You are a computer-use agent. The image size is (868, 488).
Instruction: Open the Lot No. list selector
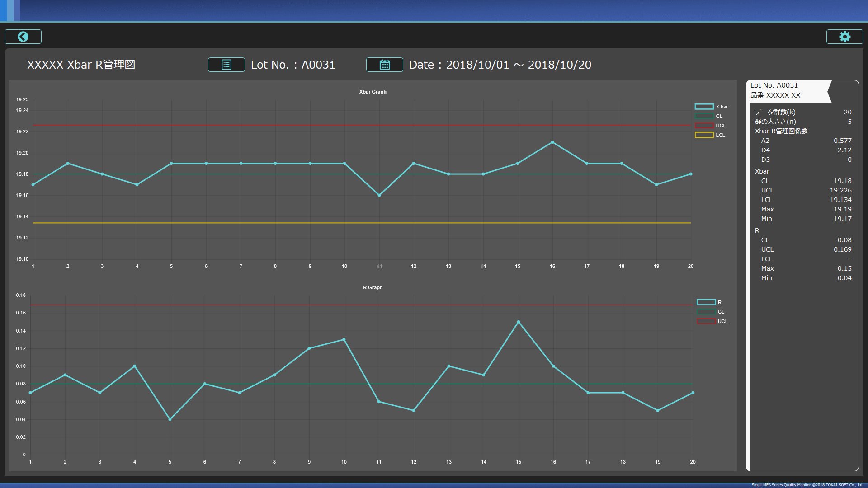[x=226, y=65]
